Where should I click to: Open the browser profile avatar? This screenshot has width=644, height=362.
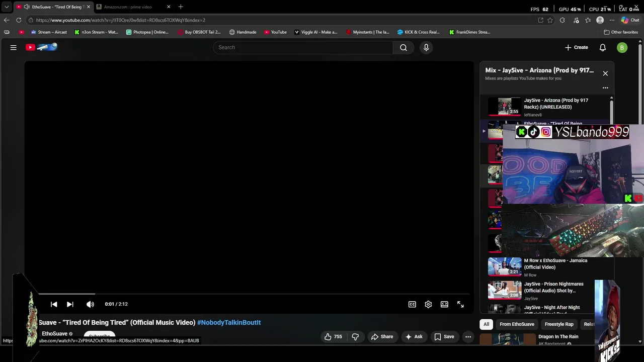point(600,20)
